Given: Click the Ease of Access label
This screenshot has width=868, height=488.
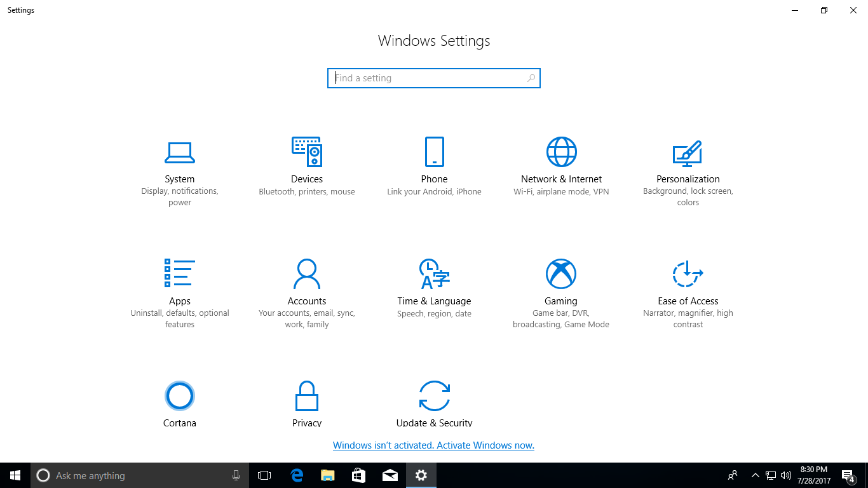Looking at the screenshot, I should tap(688, 301).
